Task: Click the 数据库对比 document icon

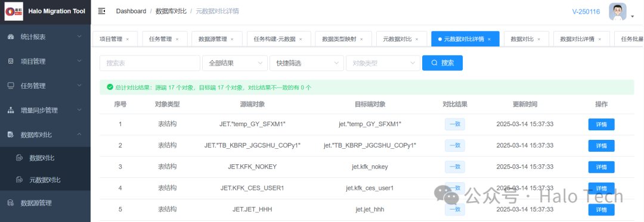Action: click(11, 135)
